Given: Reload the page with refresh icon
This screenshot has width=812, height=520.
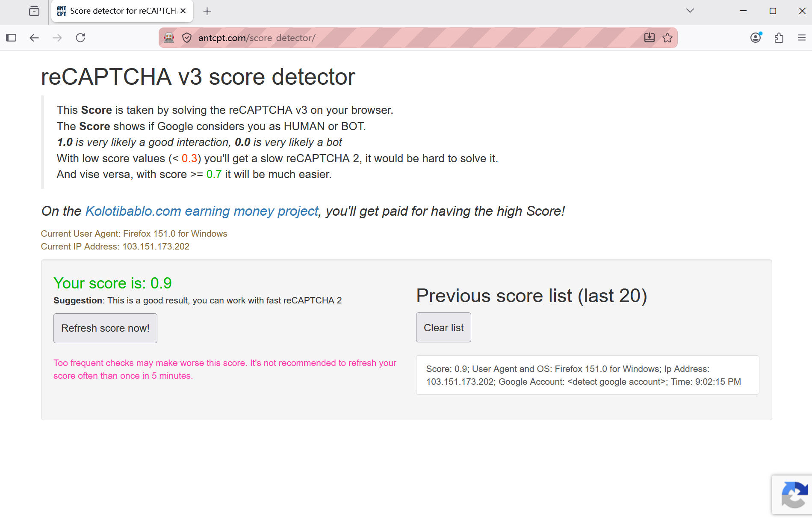Looking at the screenshot, I should (x=80, y=38).
